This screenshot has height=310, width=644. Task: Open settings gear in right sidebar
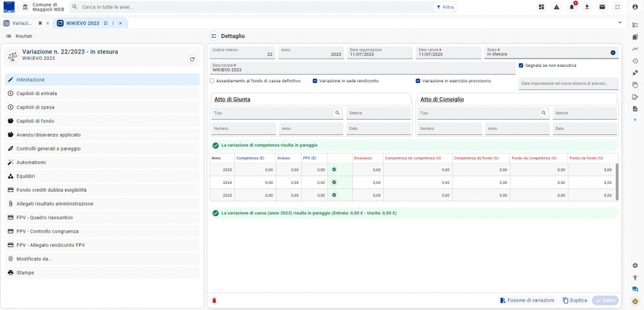pyautogui.click(x=635, y=266)
